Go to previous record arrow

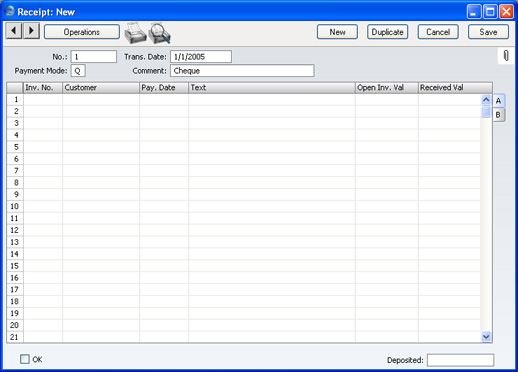tap(14, 31)
